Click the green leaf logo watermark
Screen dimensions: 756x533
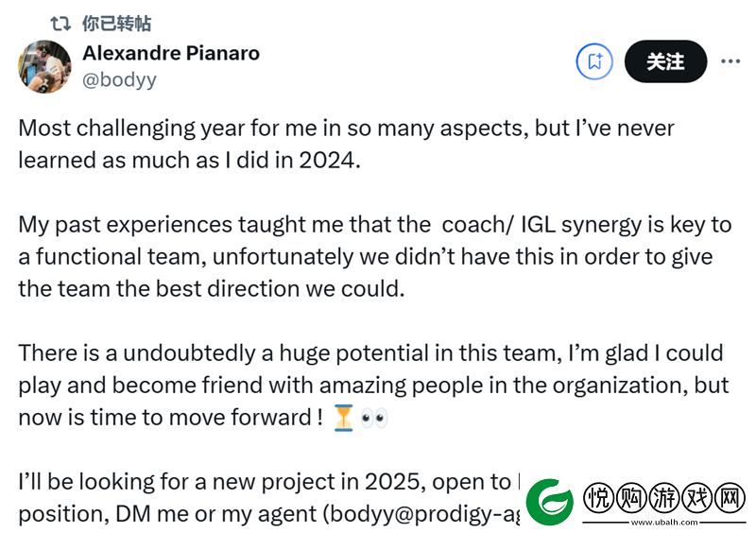[x=550, y=502]
